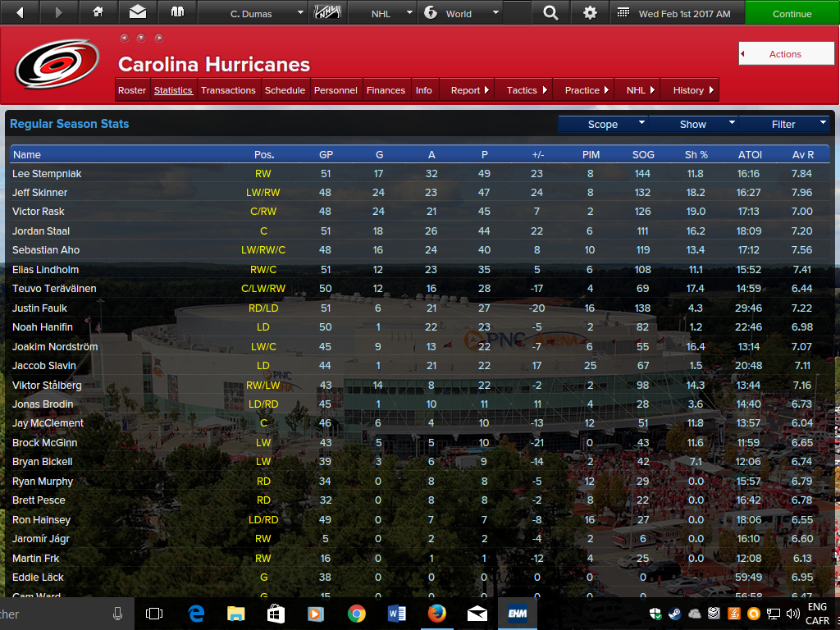Select the EHM app on the taskbar

[x=517, y=614]
